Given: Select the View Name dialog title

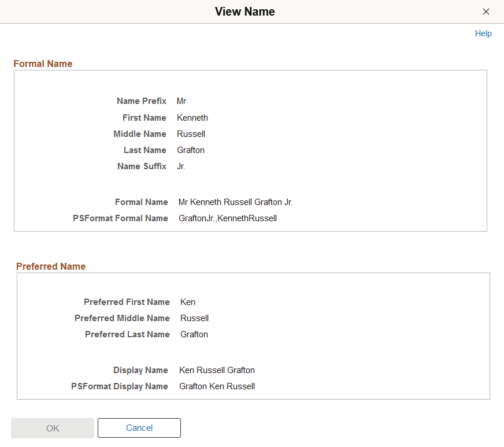Looking at the screenshot, I should 244,12.
